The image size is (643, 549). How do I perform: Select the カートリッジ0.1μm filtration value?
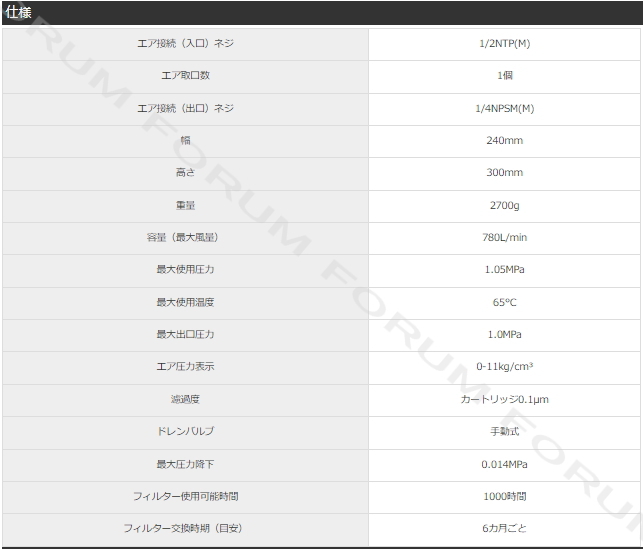(x=505, y=399)
